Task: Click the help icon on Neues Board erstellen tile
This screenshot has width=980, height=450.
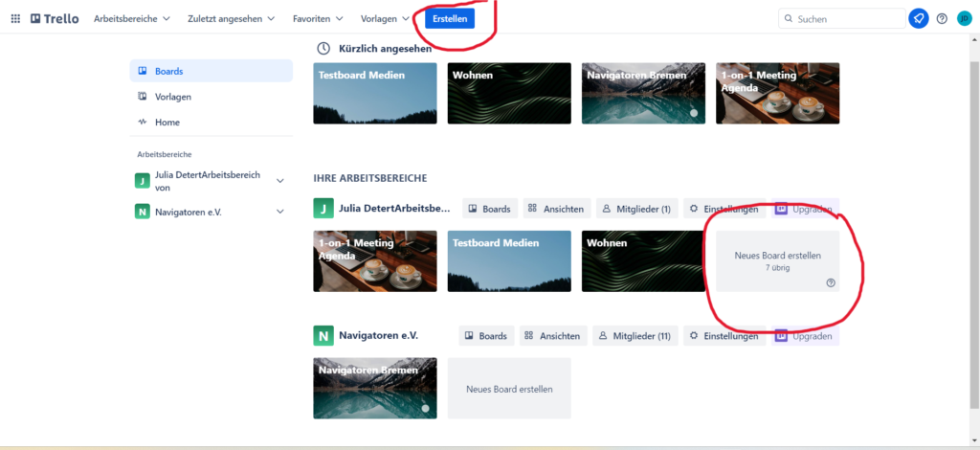Action: pyautogui.click(x=831, y=282)
